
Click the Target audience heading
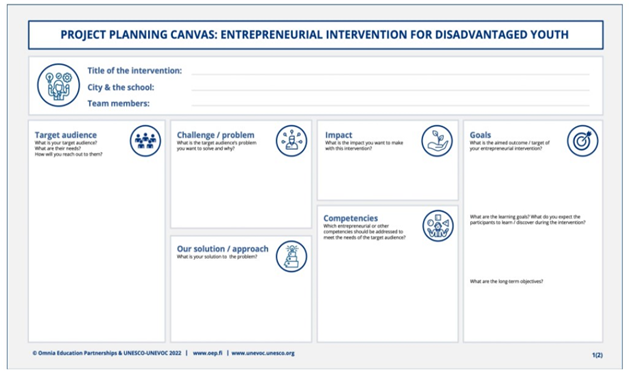66,135
